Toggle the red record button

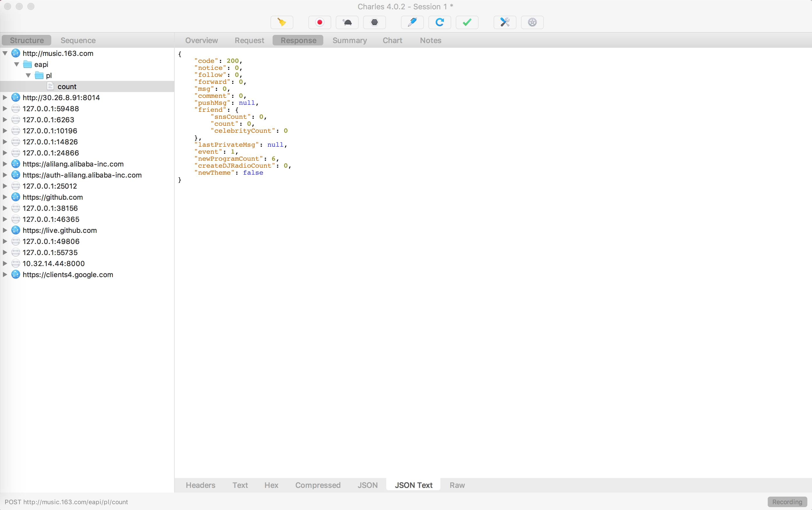point(319,22)
